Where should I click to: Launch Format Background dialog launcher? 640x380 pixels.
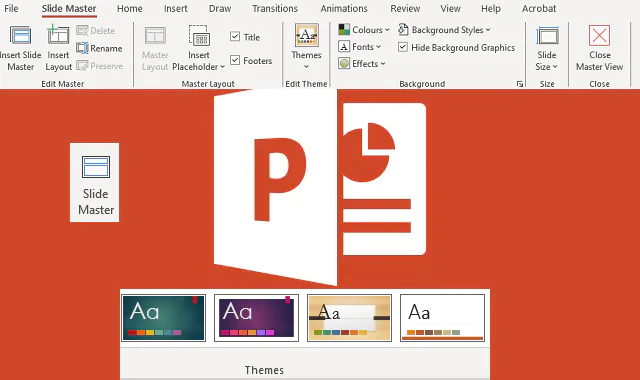pyautogui.click(x=520, y=84)
